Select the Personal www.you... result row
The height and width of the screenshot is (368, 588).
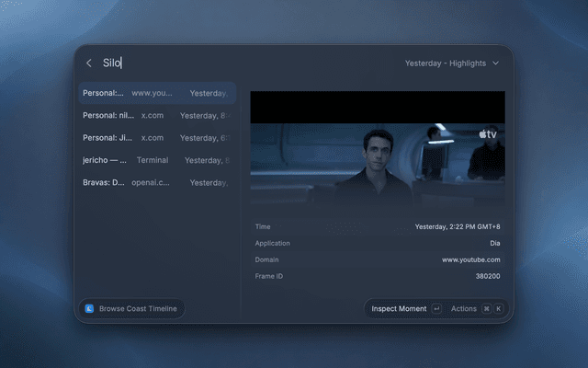[x=157, y=93]
